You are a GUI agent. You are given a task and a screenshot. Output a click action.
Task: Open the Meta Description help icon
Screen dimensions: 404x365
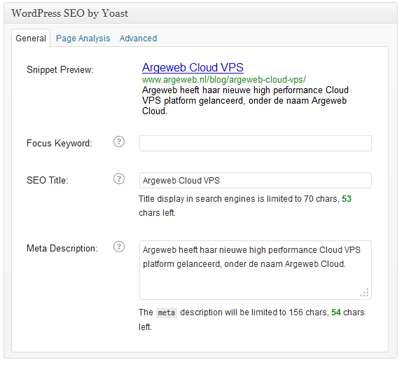tap(119, 247)
